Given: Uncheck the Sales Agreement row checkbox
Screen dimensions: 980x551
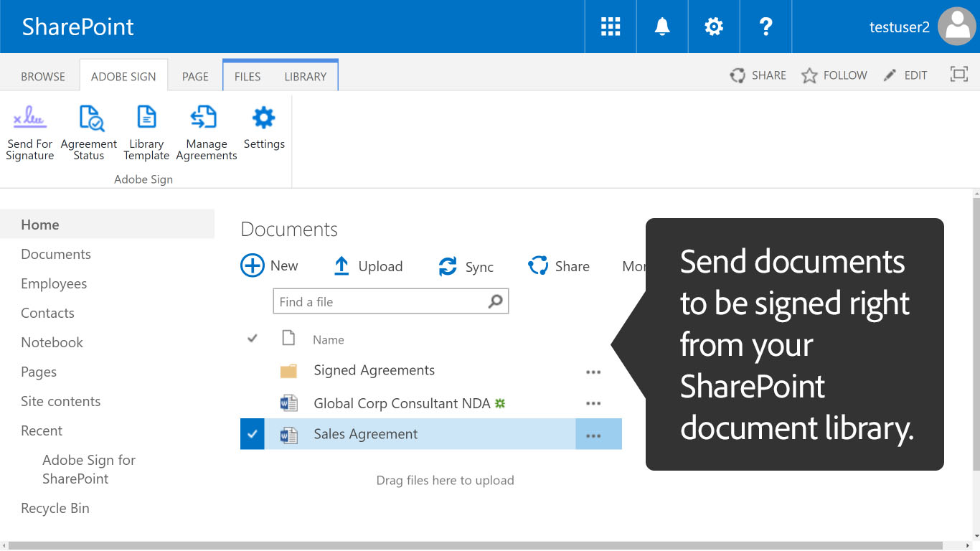Looking at the screenshot, I should tap(253, 434).
